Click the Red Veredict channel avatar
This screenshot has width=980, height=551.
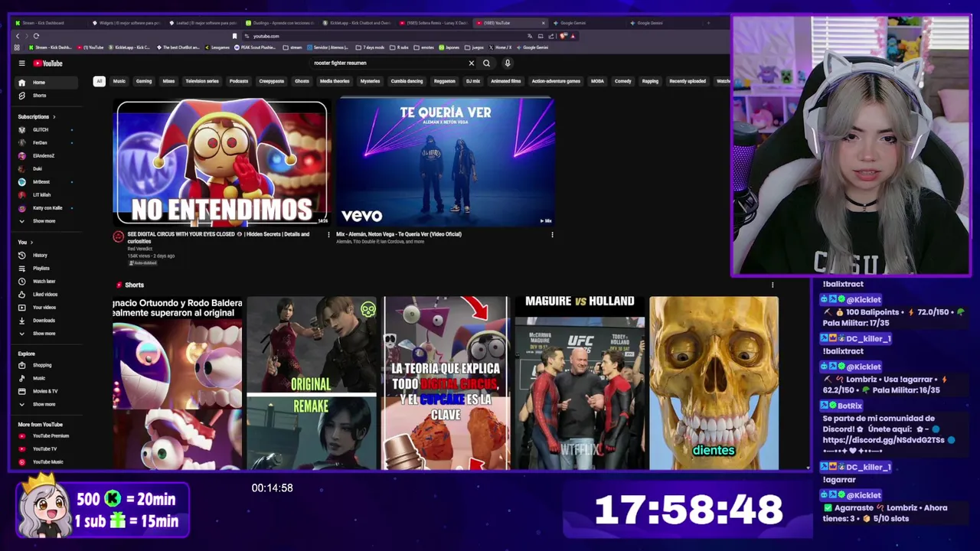click(118, 237)
